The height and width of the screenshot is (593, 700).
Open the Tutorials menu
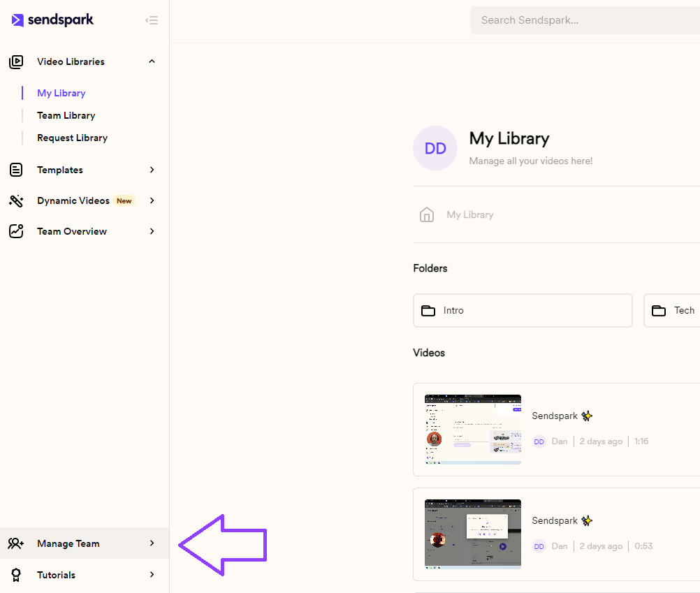tap(85, 575)
